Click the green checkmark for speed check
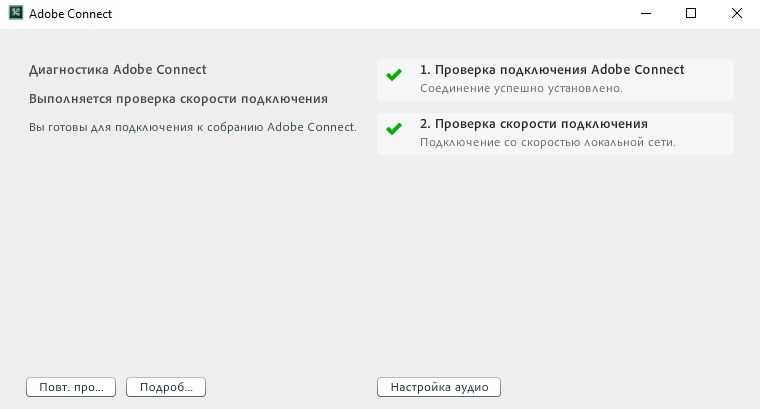This screenshot has width=760, height=409. (394, 130)
